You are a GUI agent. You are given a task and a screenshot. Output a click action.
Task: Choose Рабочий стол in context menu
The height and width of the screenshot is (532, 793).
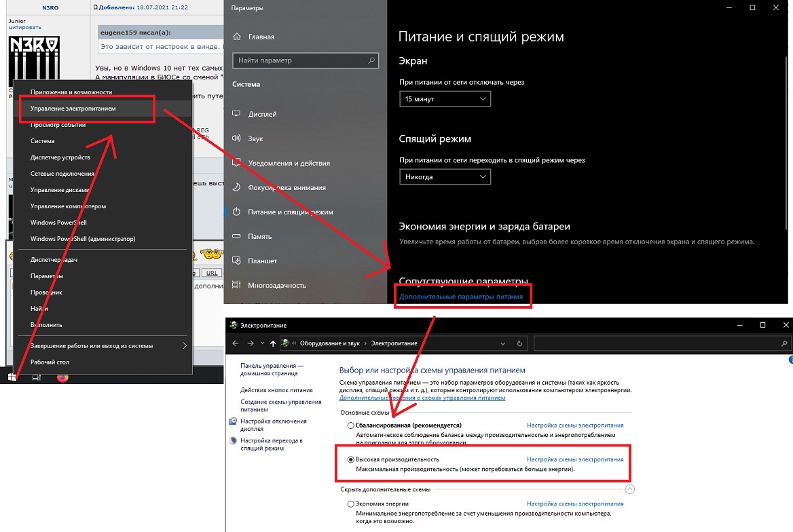pos(104,362)
